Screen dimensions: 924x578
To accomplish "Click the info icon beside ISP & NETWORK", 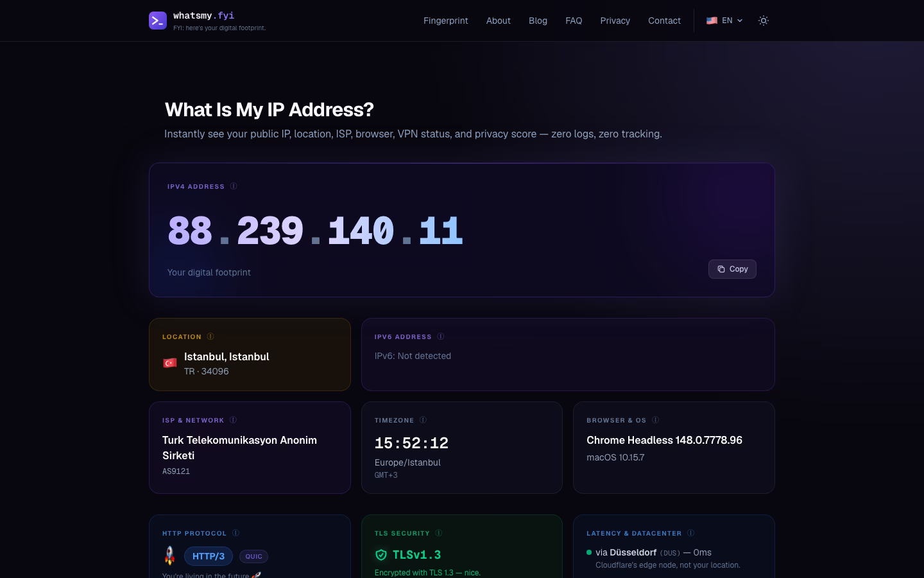I will coord(233,420).
